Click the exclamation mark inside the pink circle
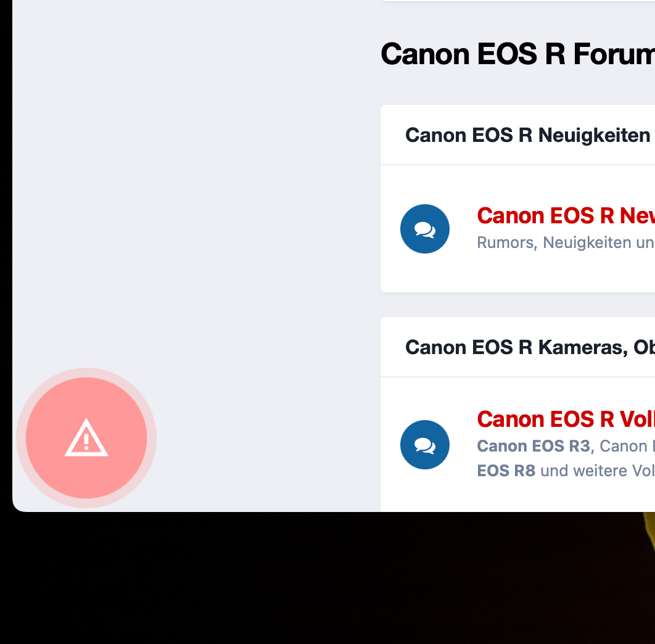 click(86, 438)
